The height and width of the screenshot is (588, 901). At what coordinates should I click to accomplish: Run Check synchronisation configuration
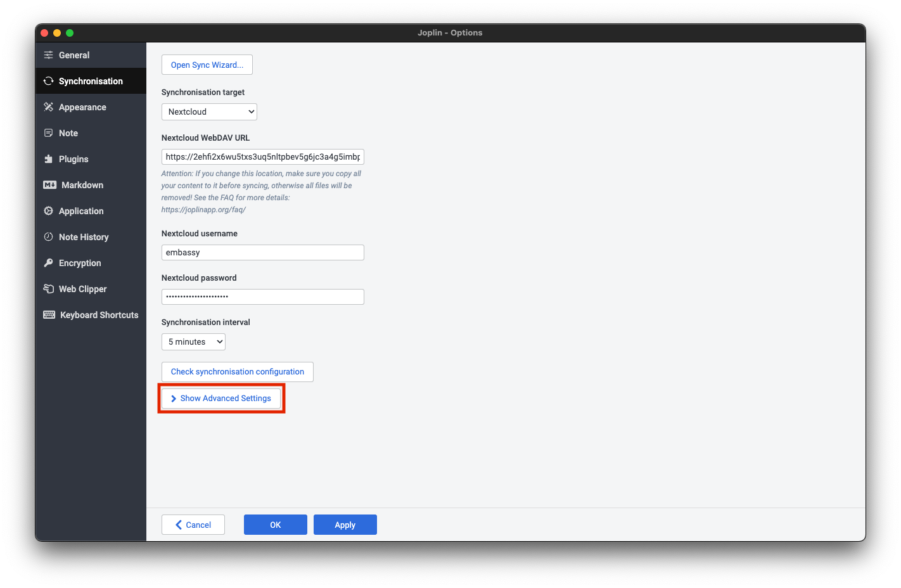point(237,371)
